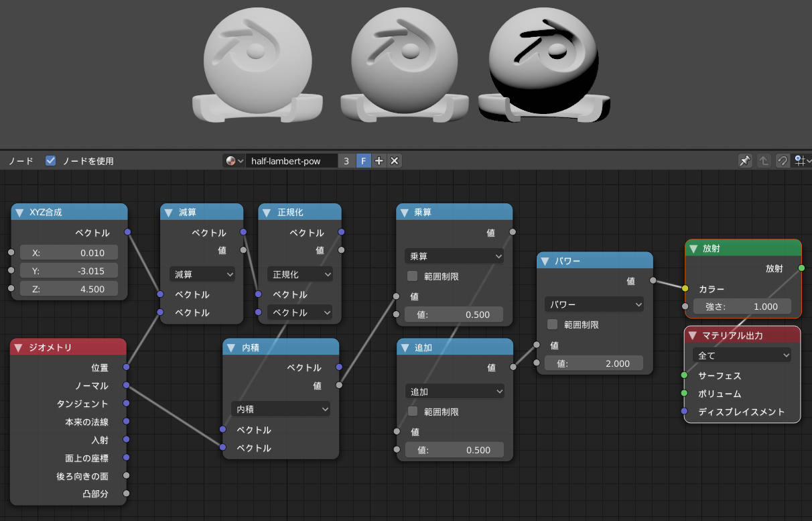Click ディスプレイスメント input socket on マテリアル出力
Image resolution: width=812 pixels, height=521 pixels.
coord(684,412)
